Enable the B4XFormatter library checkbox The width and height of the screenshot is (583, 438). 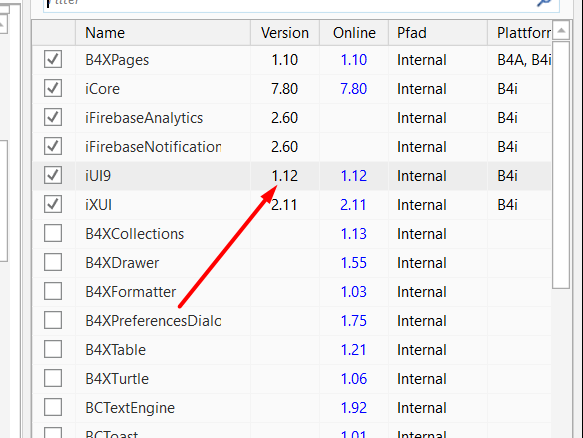53,292
